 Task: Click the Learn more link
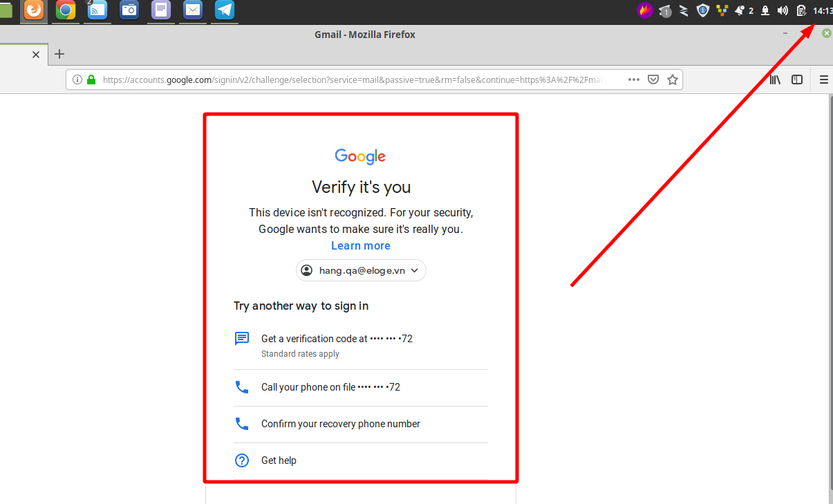361,246
